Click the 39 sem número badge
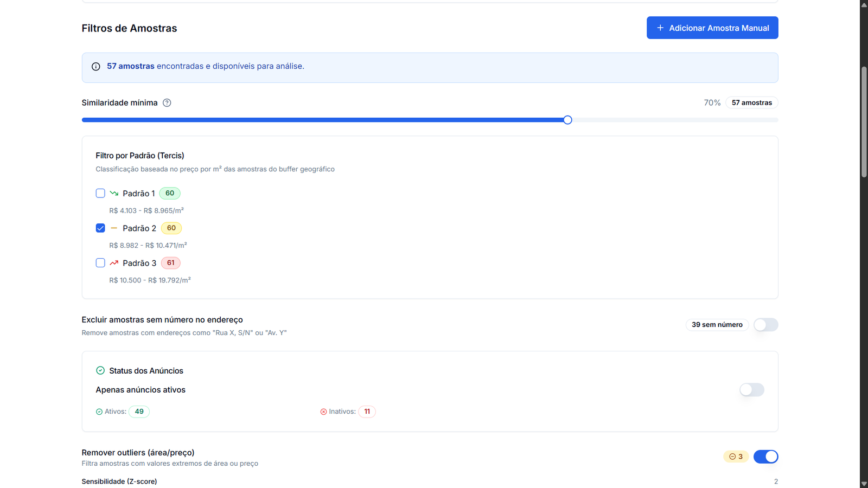868x488 pixels. (x=717, y=325)
